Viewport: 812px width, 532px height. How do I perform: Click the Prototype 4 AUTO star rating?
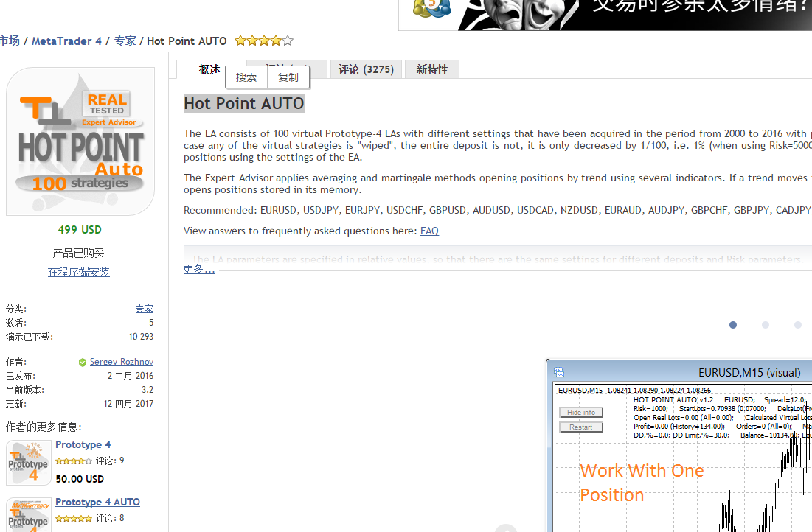(x=74, y=519)
